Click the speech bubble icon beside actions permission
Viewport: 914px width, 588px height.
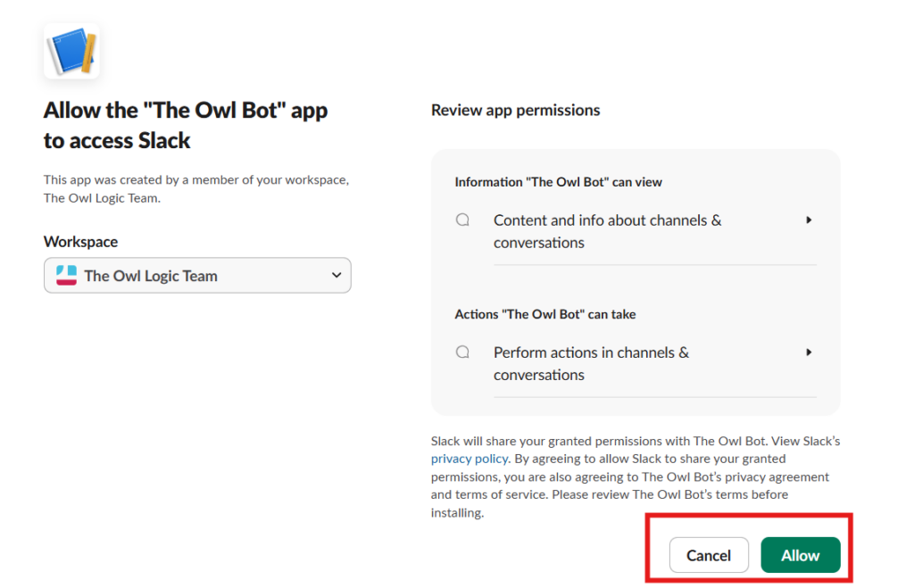462,352
